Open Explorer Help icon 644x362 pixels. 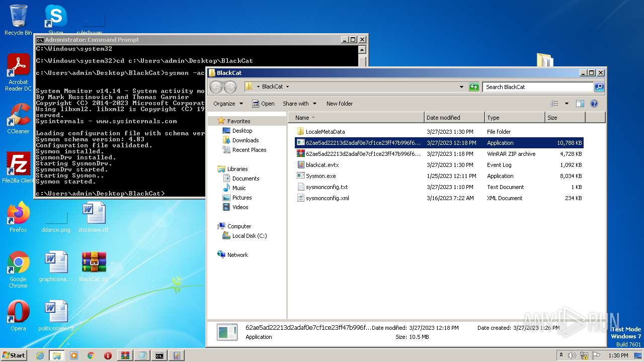coord(594,104)
